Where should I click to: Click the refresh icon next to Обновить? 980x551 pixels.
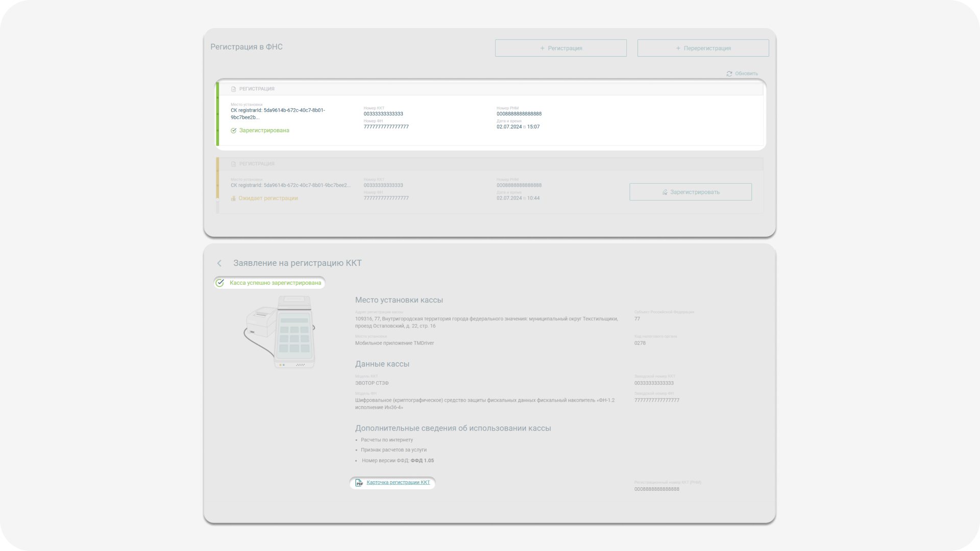729,74
